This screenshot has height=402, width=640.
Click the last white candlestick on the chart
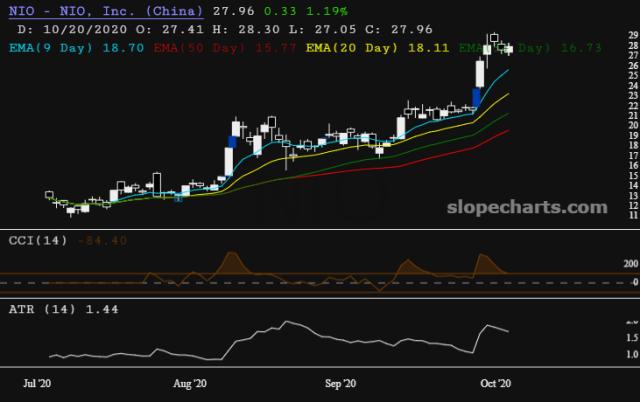[x=509, y=49]
